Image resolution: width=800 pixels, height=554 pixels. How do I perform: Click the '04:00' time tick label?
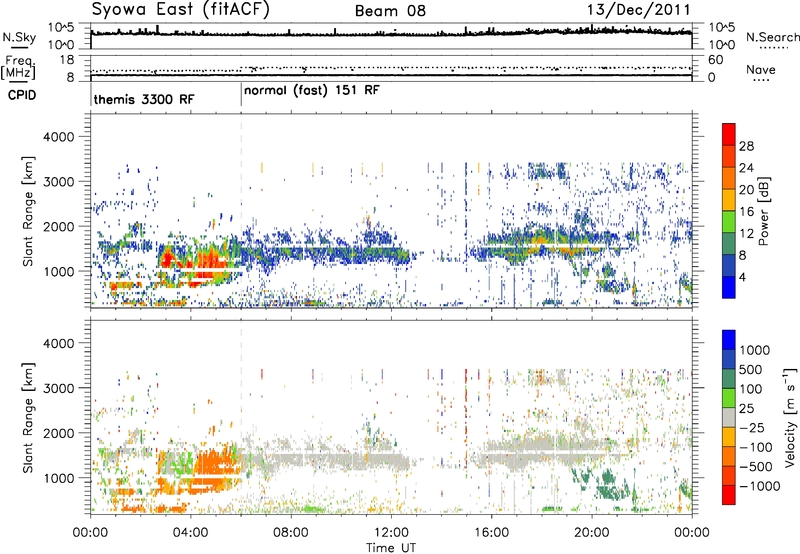(x=190, y=533)
